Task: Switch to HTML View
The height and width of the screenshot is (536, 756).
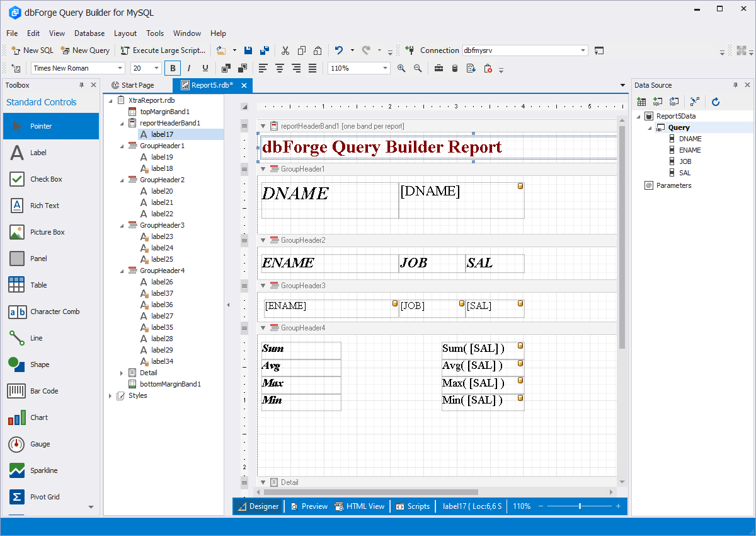Action: 359,506
